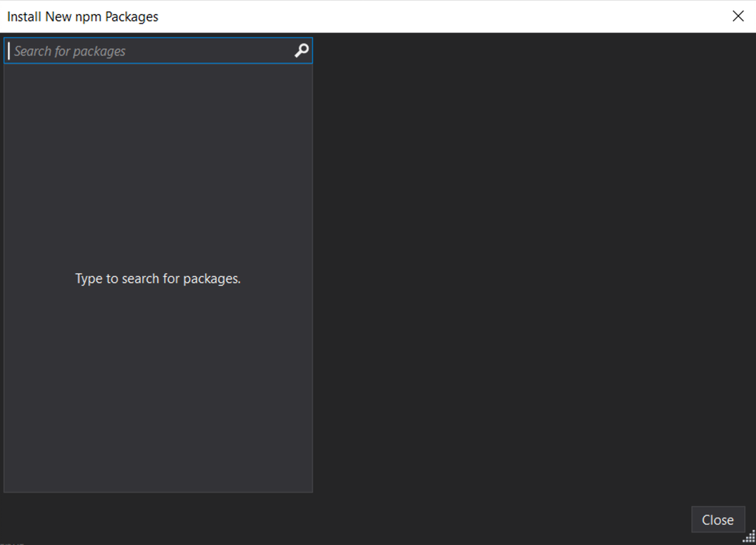Click the 'Type to search for packages.' text
The height and width of the screenshot is (545, 756).
tap(158, 278)
